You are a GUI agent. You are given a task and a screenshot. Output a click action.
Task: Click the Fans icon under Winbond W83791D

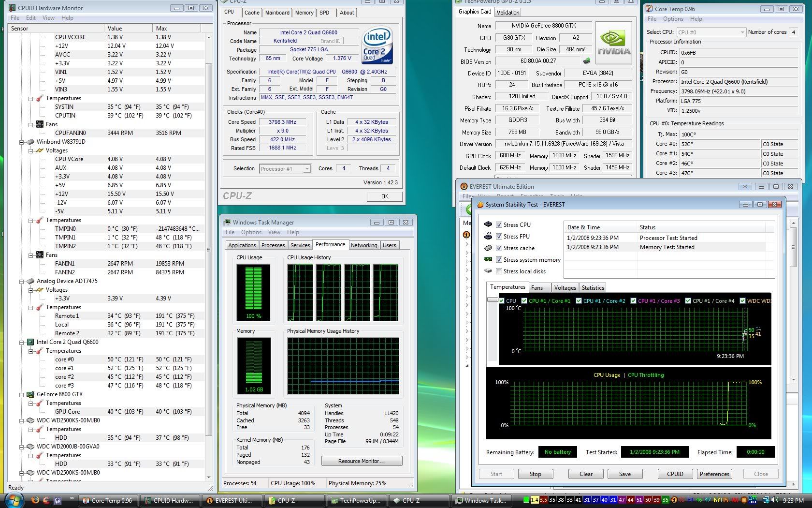coord(40,255)
